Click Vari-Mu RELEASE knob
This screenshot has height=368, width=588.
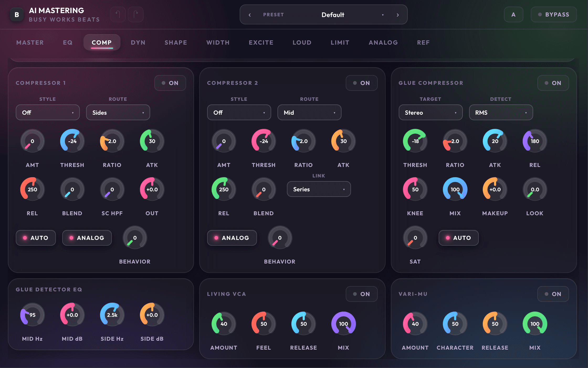tap(495, 324)
